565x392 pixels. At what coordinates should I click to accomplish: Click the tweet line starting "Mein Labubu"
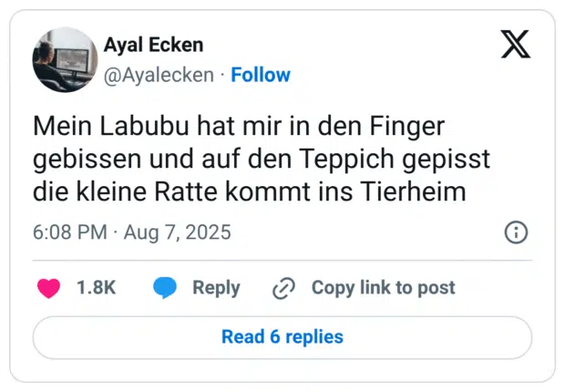coord(237,125)
